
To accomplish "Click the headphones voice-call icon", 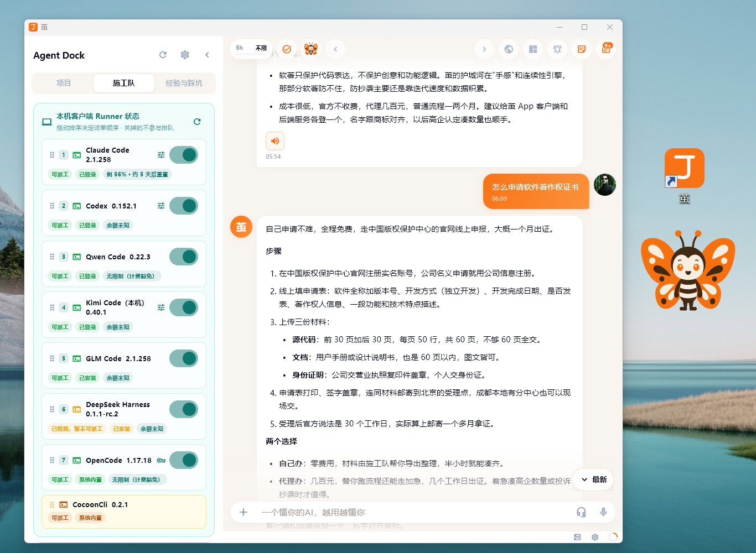I will point(581,512).
